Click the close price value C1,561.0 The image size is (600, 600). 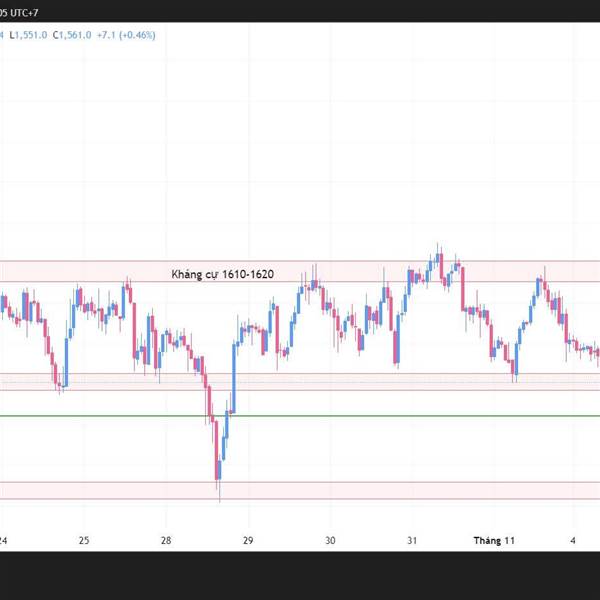[x=72, y=35]
